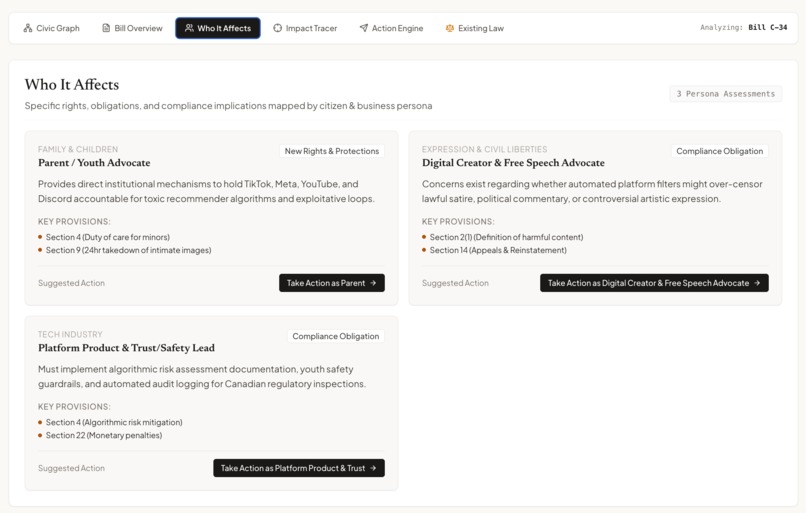Click Compliance Obligation badge on Digital Creator card

(720, 151)
